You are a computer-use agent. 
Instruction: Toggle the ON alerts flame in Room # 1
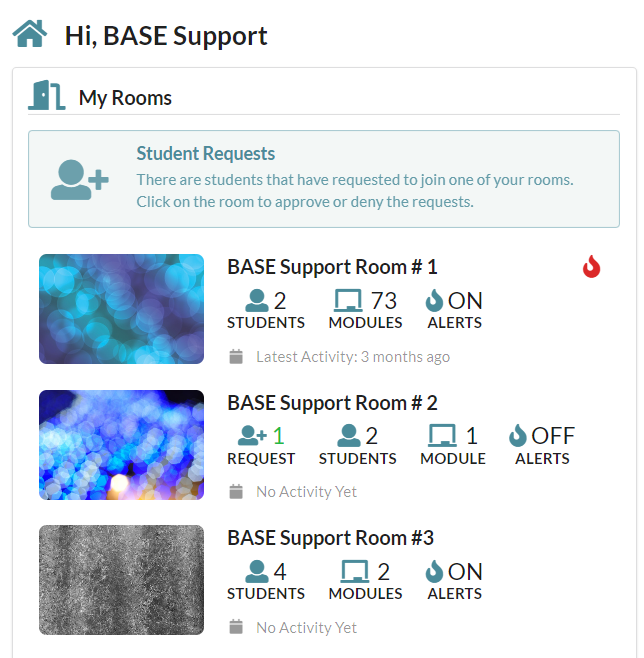pyautogui.click(x=434, y=300)
